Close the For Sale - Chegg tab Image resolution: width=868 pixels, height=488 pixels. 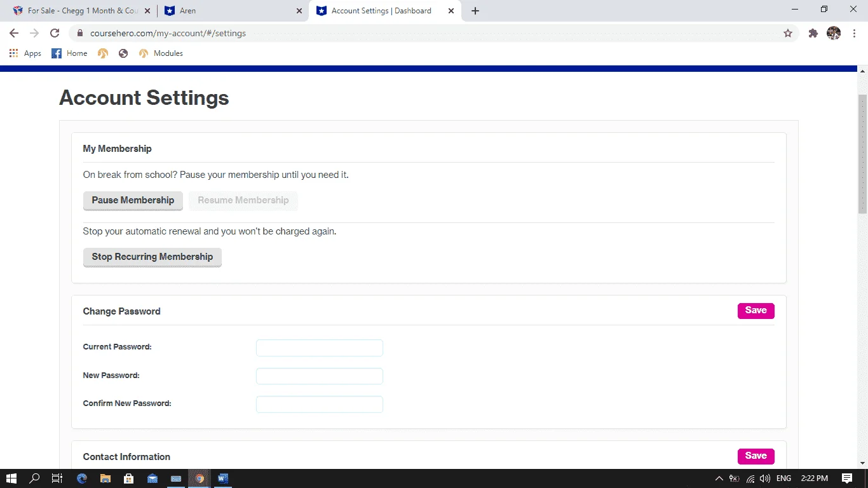point(148,11)
